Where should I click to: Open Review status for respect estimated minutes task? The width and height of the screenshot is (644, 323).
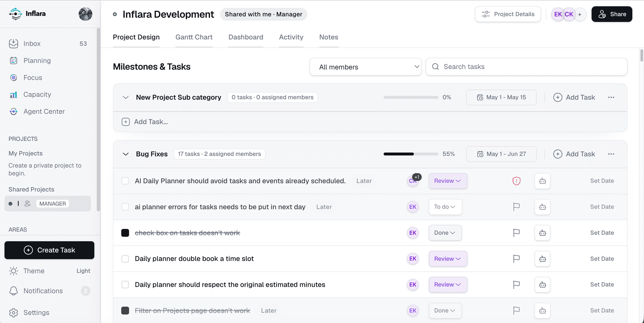(448, 284)
